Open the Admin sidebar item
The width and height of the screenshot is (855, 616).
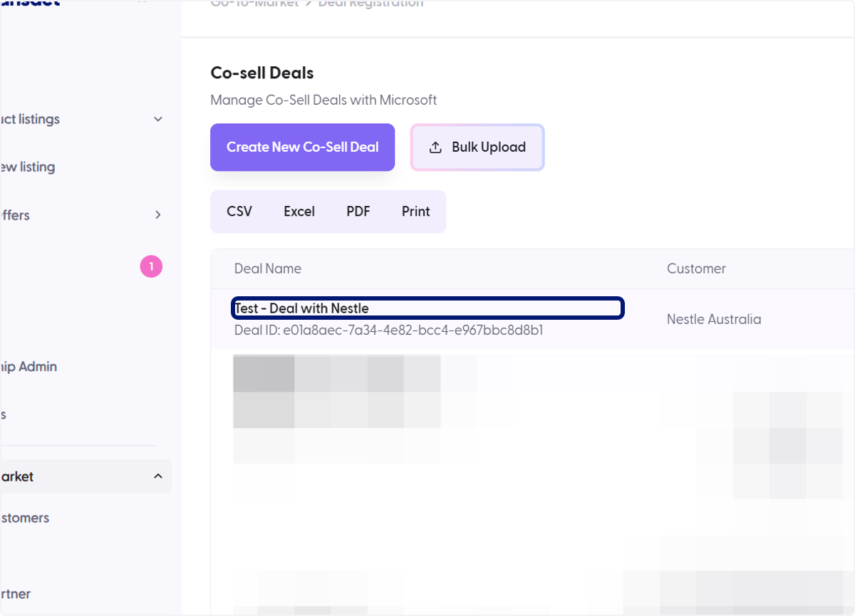pos(28,367)
